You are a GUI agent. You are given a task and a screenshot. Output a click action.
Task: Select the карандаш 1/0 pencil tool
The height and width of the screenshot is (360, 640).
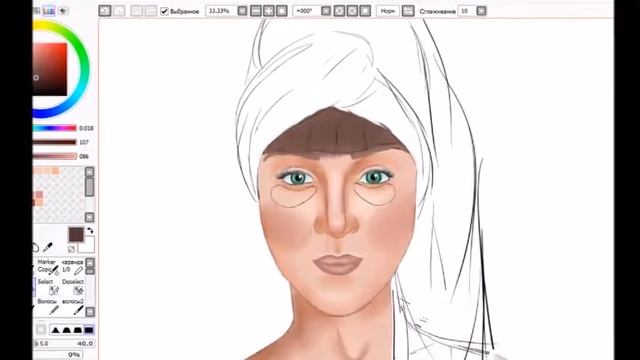73,266
